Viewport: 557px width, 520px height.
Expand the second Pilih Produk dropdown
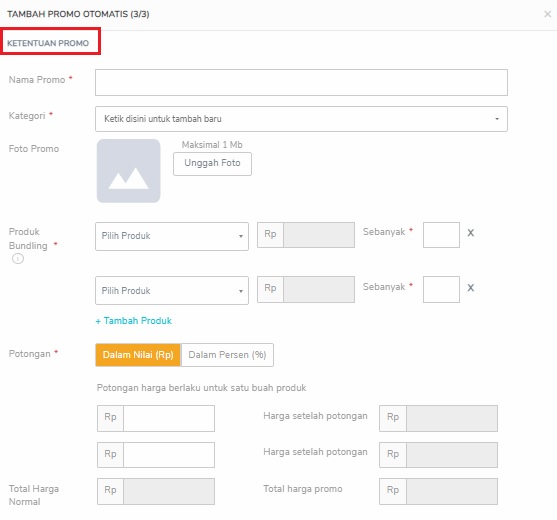pyautogui.click(x=172, y=291)
